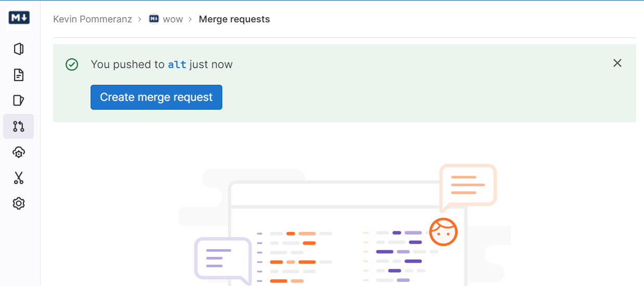This screenshot has width=644, height=286.
Task: Click the Merge requests breadcrumb title
Action: pyautogui.click(x=234, y=19)
